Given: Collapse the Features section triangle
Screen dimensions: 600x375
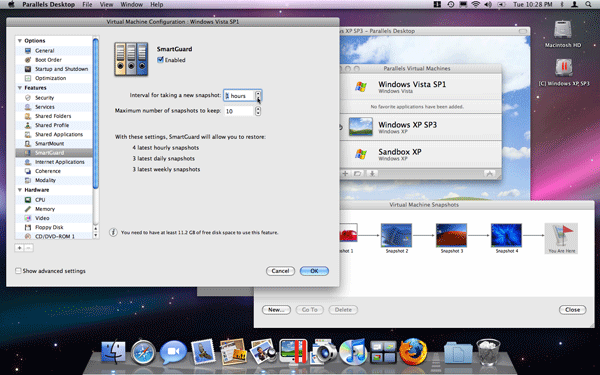Looking at the screenshot, I should click(20, 88).
